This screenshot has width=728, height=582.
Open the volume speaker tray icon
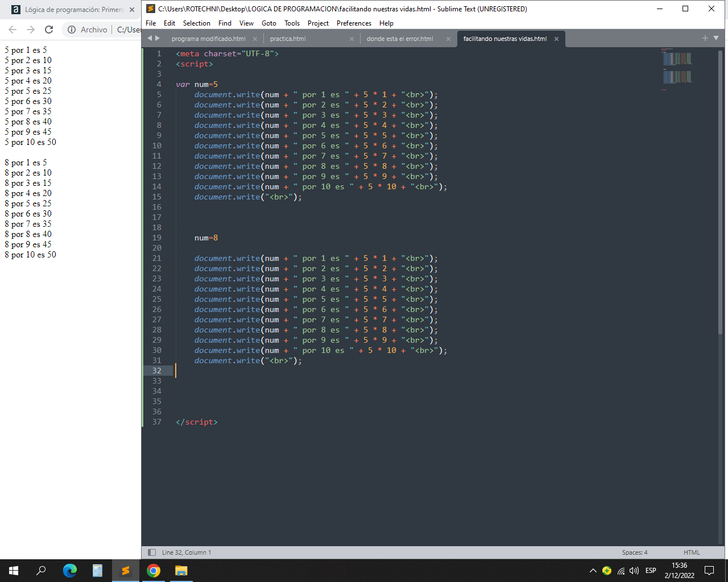(635, 571)
